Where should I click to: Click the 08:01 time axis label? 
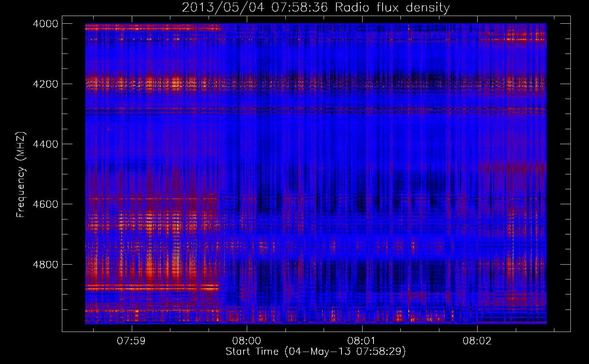coord(362,341)
